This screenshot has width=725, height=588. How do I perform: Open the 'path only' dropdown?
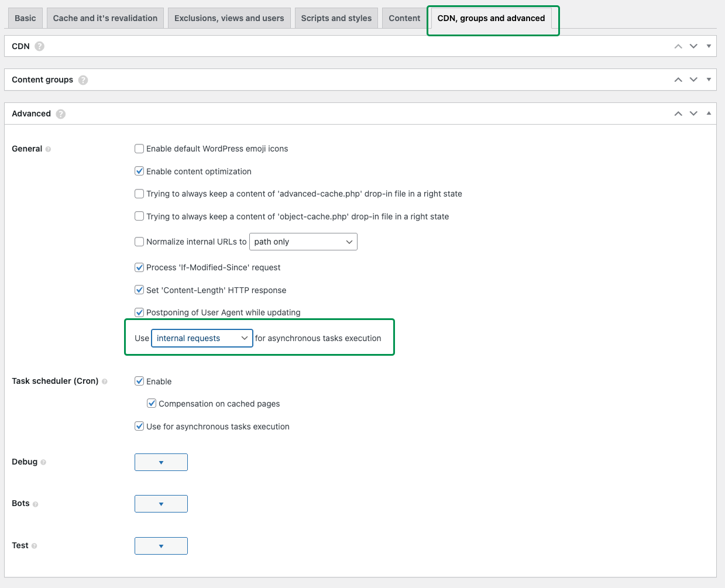click(x=303, y=242)
